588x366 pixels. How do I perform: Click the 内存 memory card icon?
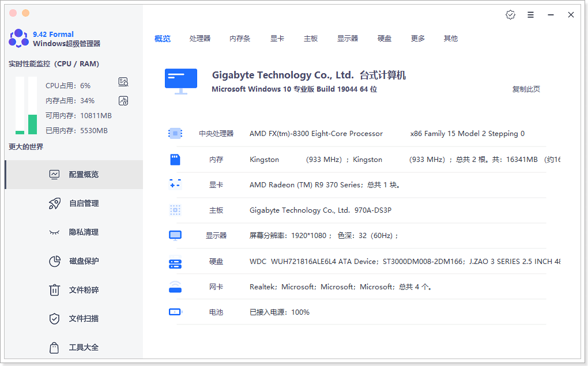click(x=175, y=160)
